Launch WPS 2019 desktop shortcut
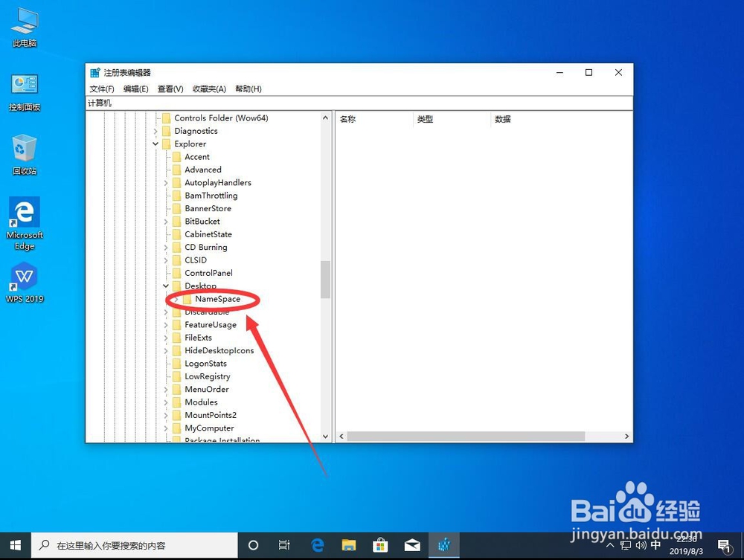 coord(25,283)
